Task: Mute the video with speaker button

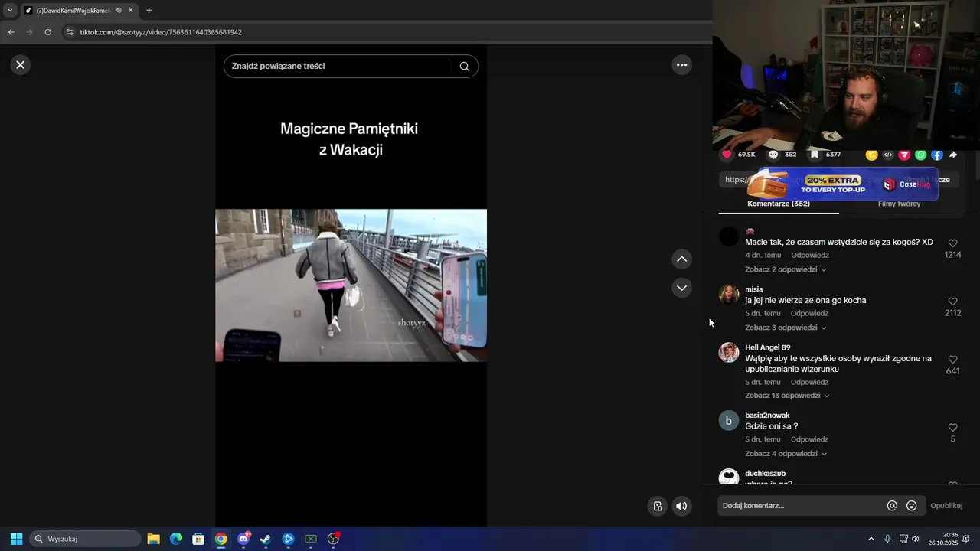Action: (x=681, y=506)
